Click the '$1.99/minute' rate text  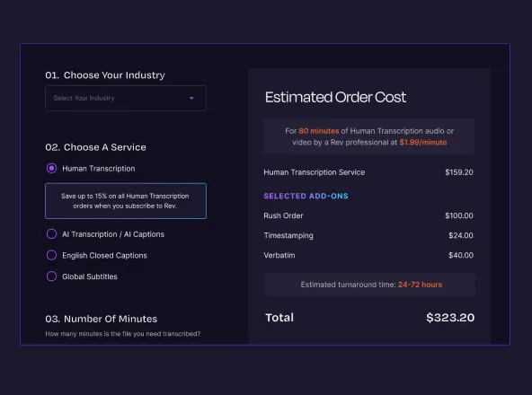pyautogui.click(x=422, y=143)
